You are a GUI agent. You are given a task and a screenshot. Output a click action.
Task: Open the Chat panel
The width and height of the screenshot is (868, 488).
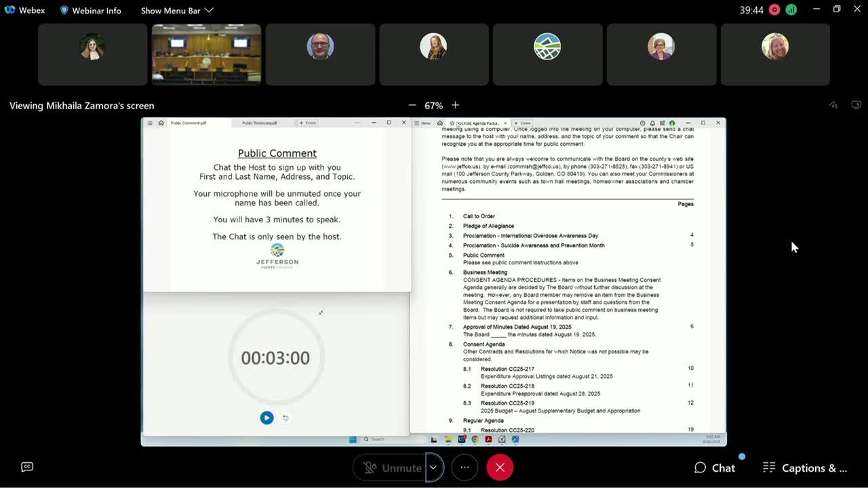[715, 468]
